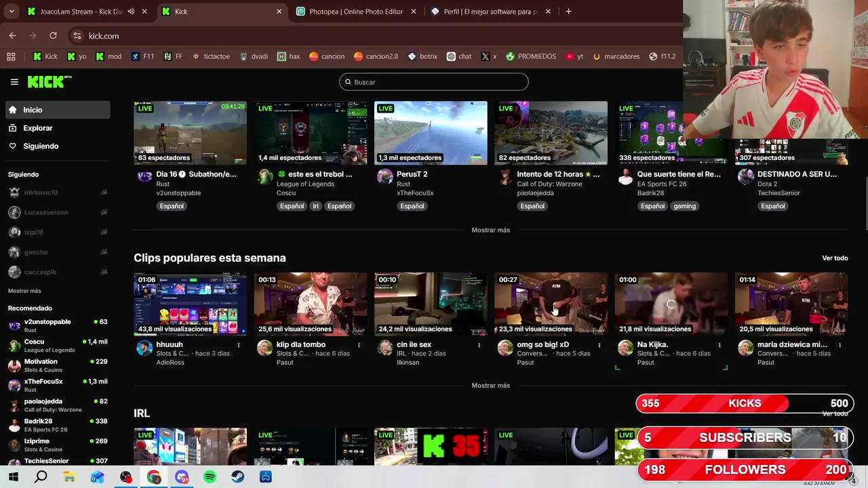Open options for maria dziewica clip
868x488 pixels.
pos(840,345)
